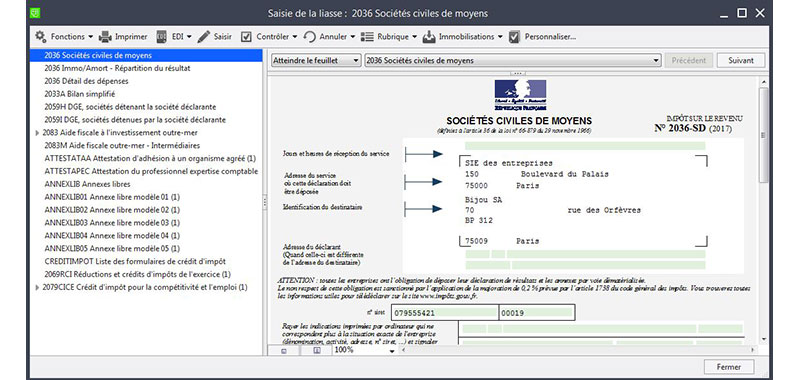Click the 'SIE des entreprises' text line
Viewport: 800px width, 380px height.
click(509, 163)
